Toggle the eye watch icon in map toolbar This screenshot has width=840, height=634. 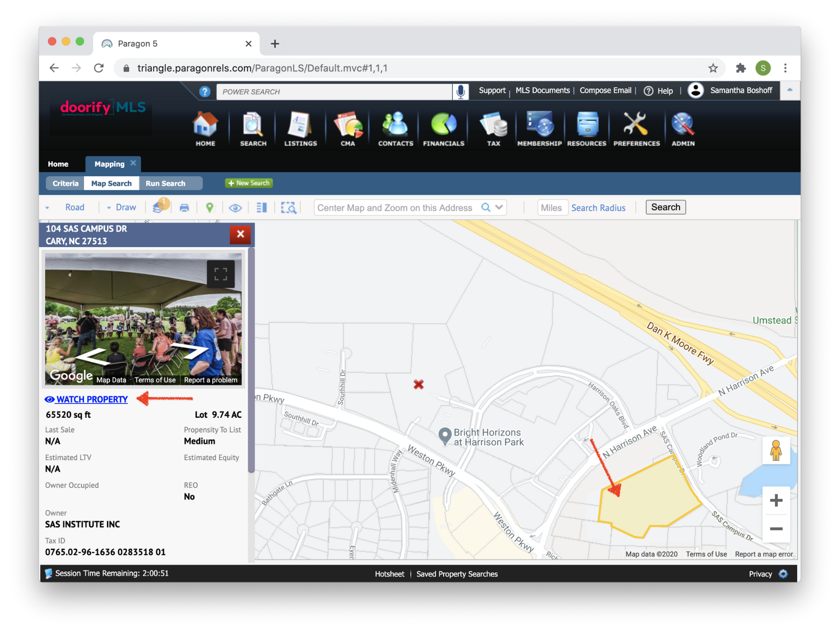click(x=235, y=208)
